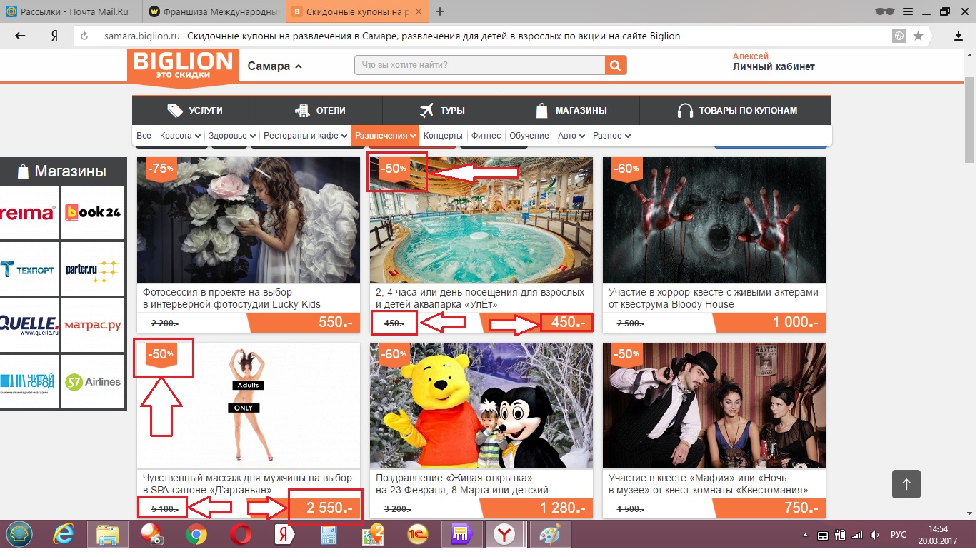Bookmark the page with the star icon

918,36
